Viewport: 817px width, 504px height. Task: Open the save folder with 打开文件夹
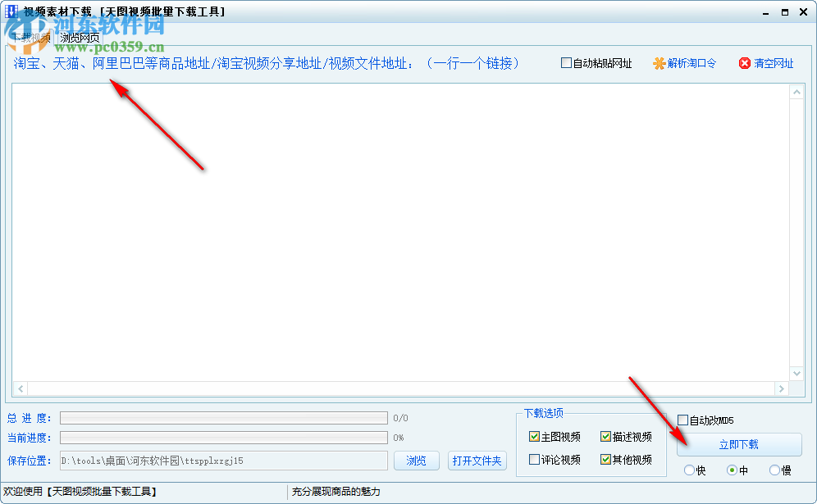coord(477,461)
